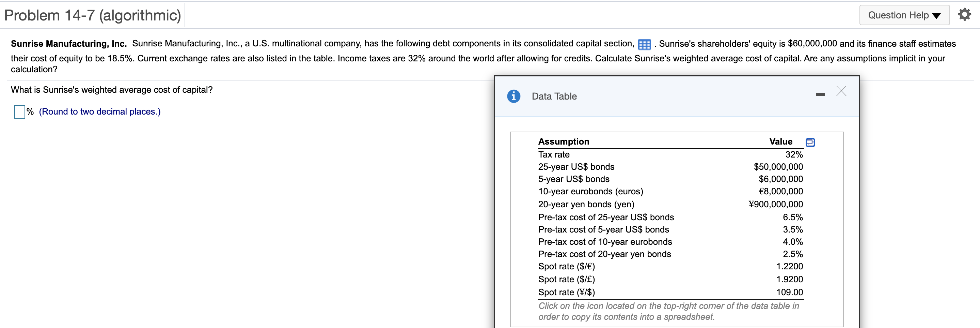980x328 pixels.
Task: Select the '20-year yen bonds (yen)' row label
Action: (x=586, y=204)
